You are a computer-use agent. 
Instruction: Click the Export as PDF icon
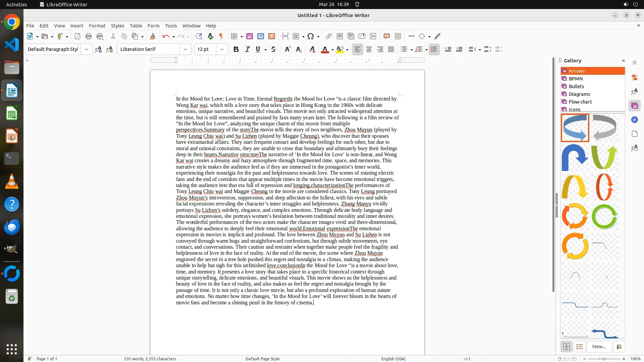tap(77, 36)
